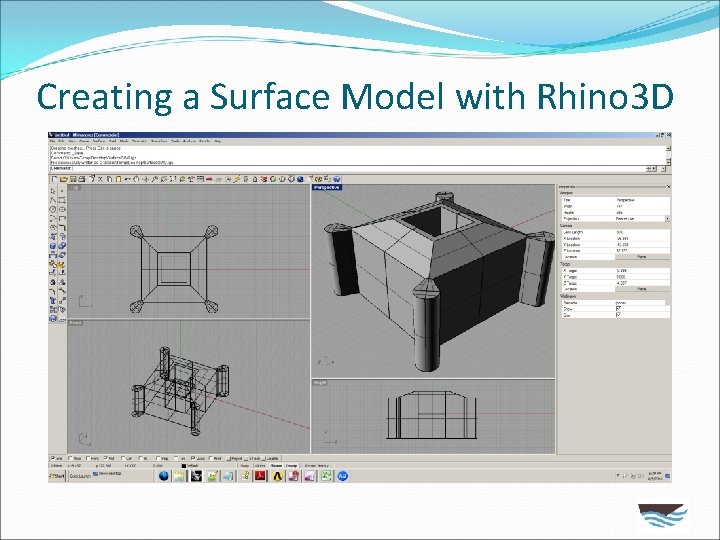Click in the Command prompt input field
The height and width of the screenshot is (540, 720).
click(x=358, y=169)
